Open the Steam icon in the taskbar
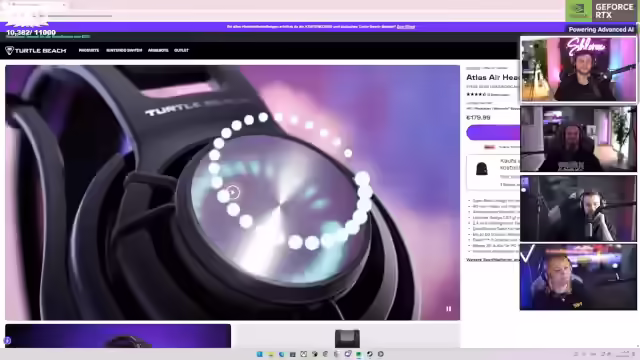640x360 pixels. pos(370,354)
